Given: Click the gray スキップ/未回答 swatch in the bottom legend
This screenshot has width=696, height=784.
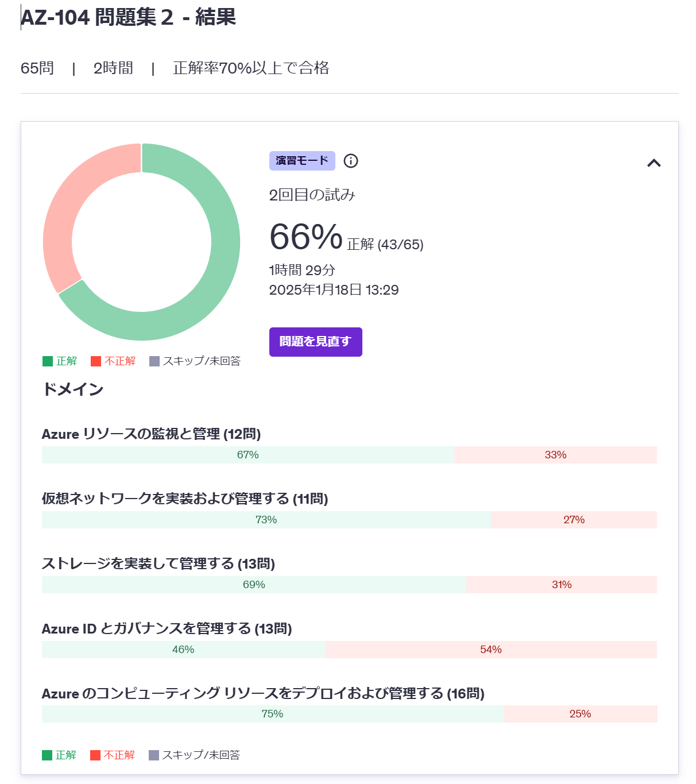Looking at the screenshot, I should [x=154, y=755].
